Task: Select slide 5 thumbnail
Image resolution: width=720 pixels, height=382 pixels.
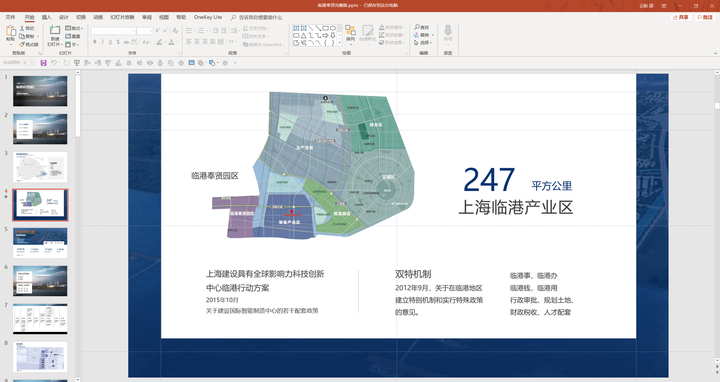Action: click(x=40, y=243)
